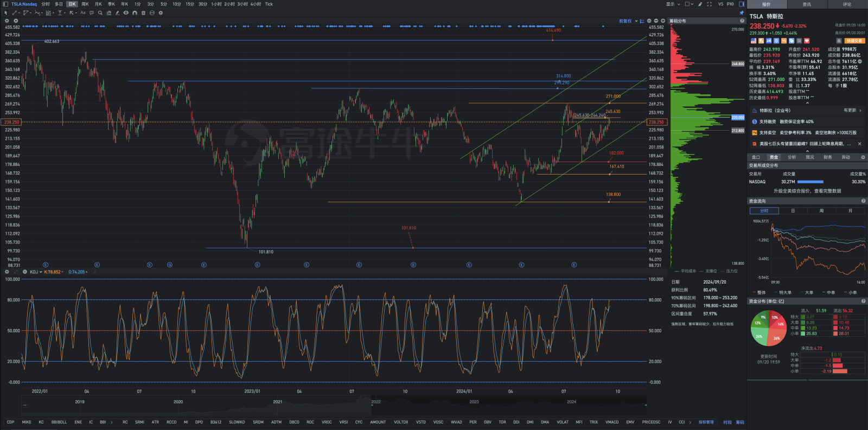Add a comment bubble annotation
The height and width of the screenshot is (430, 868).
pyautogui.click(x=92, y=12)
